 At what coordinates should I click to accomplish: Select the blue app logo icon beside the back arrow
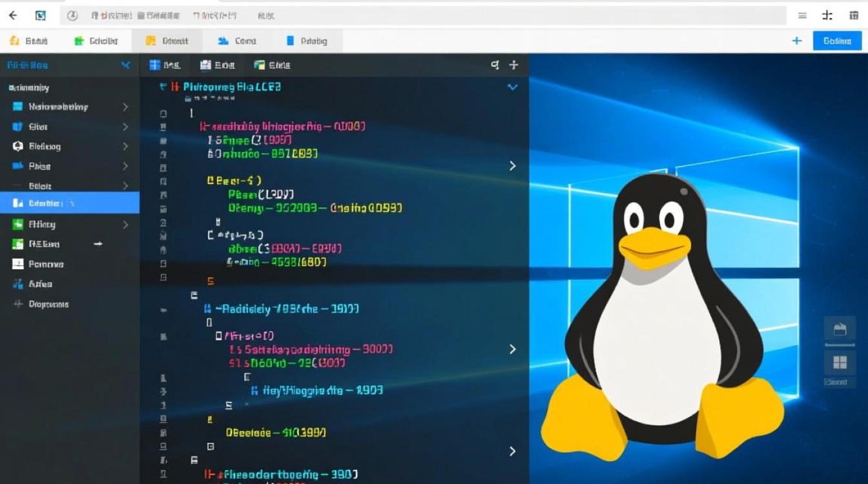(41, 14)
